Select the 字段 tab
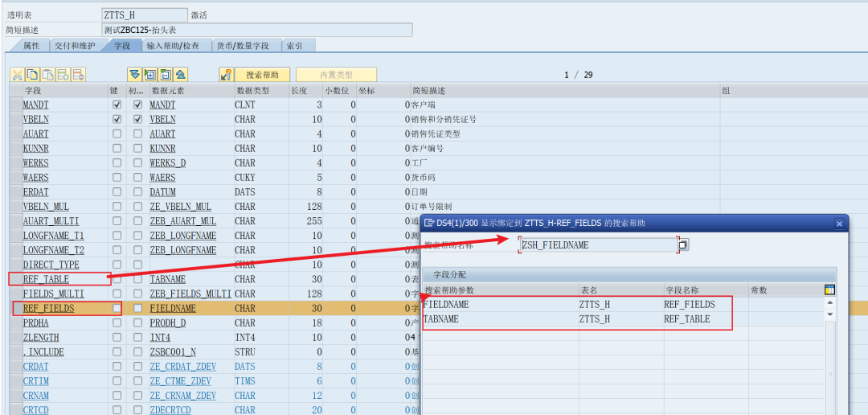This screenshot has height=415, width=868. (x=122, y=46)
